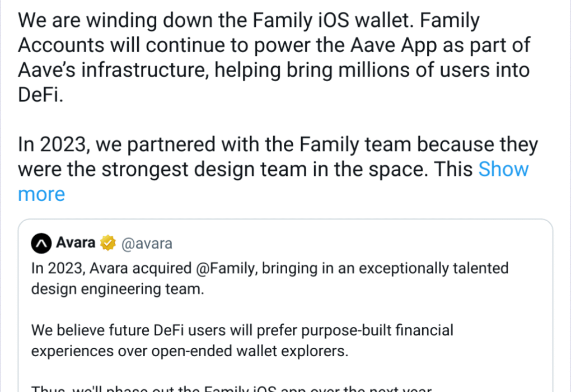Select the word DeFi in the main post

(37, 94)
